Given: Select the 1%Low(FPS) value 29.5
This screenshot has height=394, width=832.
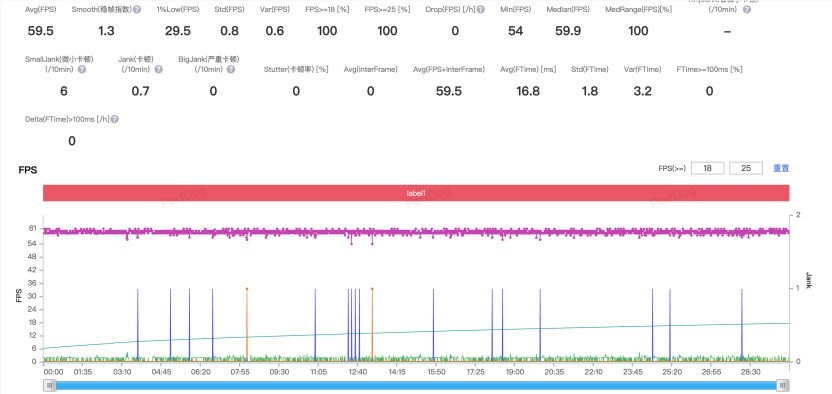Looking at the screenshot, I should (x=178, y=31).
